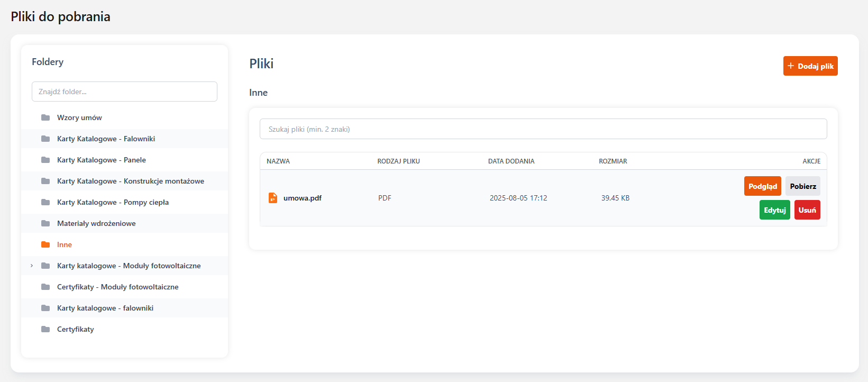Click the orange Inne folder icon
Viewport: 868px width, 382px height.
tap(45, 244)
